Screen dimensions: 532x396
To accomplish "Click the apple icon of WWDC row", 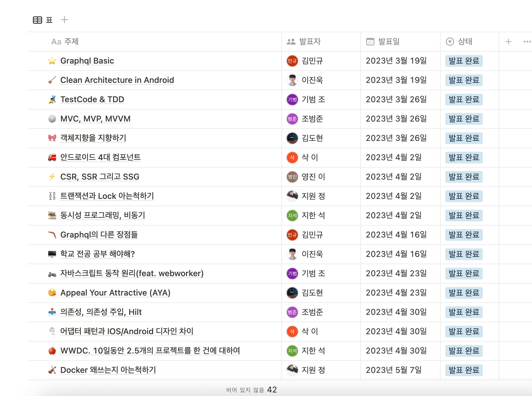I will click(52, 351).
